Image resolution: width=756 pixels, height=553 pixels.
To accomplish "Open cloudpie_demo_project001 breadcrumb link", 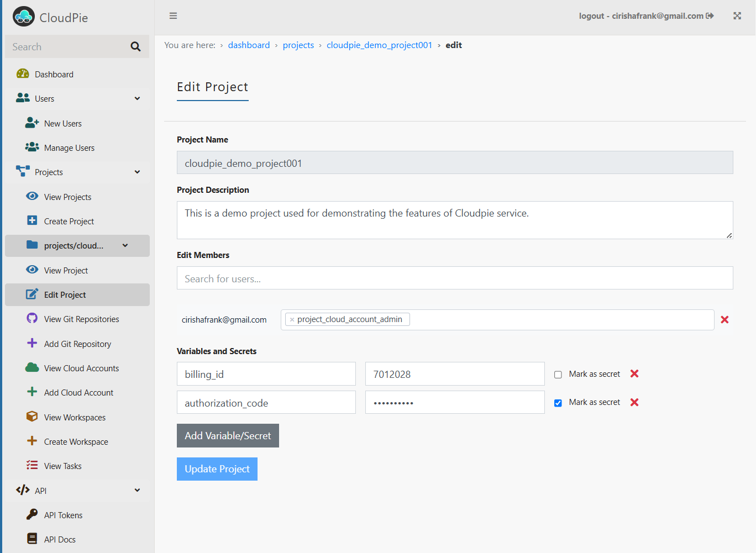I will (x=379, y=45).
